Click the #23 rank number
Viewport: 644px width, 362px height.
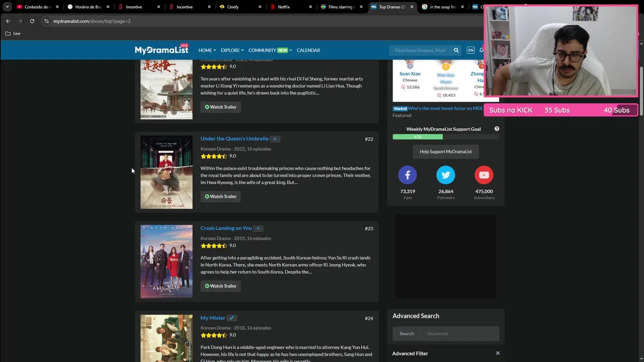pos(369,229)
